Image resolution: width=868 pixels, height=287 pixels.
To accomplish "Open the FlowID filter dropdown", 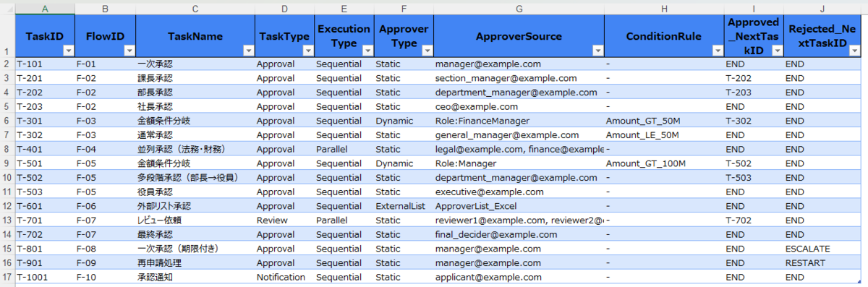I will [129, 51].
